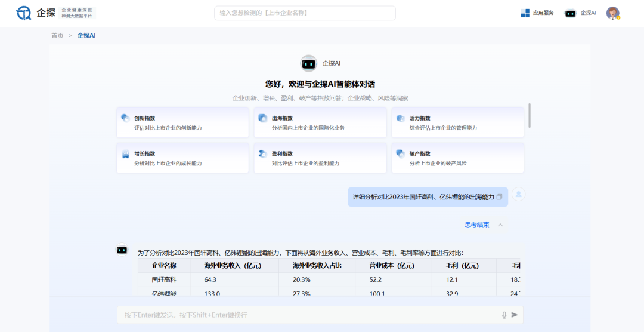Click the 毛利（亿元） column header

pyautogui.click(x=463, y=266)
